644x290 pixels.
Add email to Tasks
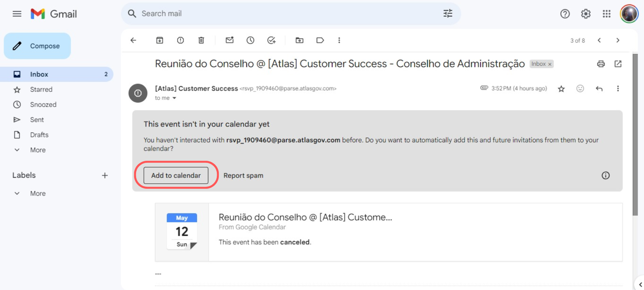[x=272, y=40]
